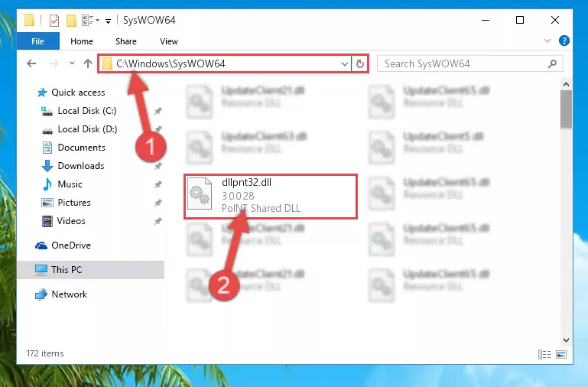Click the OneDrive cloud icon

41,246
